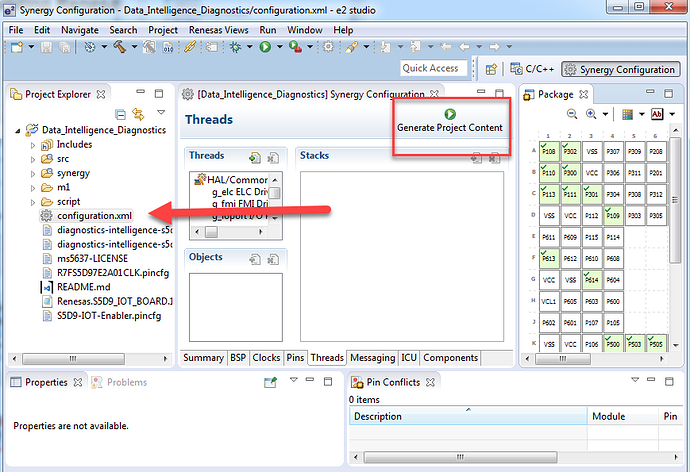690x472 pixels.
Task: Expand the synergy folder
Action: pyautogui.click(x=33, y=174)
